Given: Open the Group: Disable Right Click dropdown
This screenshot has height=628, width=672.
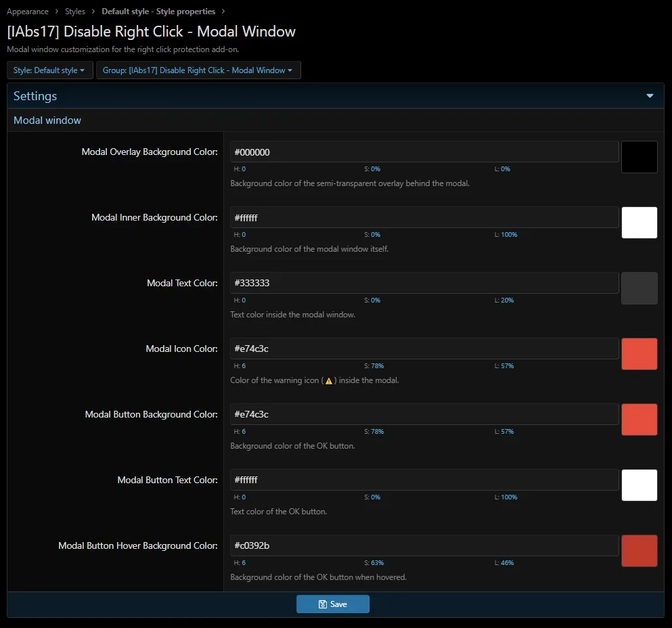Looking at the screenshot, I should point(198,70).
